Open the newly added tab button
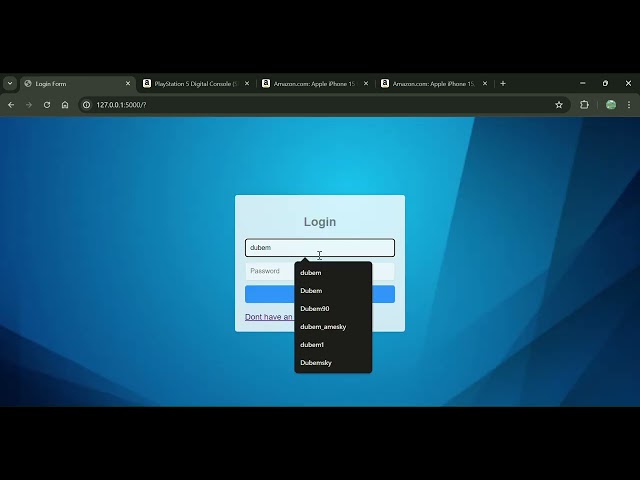Image resolution: width=640 pixels, height=480 pixels. tap(503, 84)
